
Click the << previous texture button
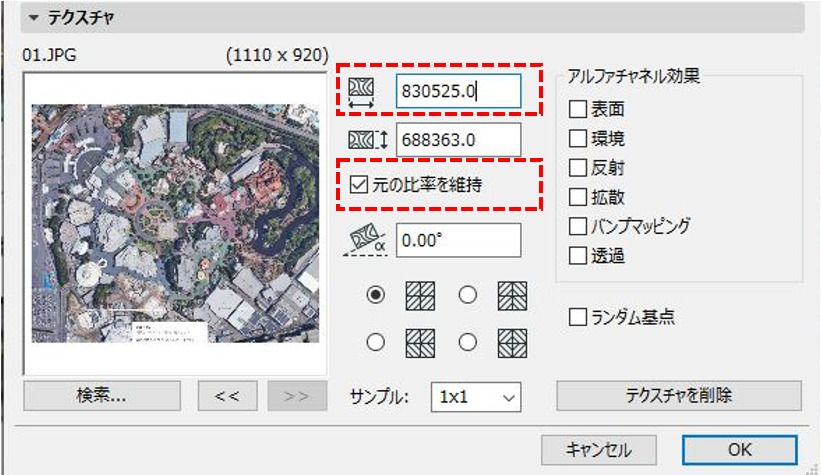227,395
